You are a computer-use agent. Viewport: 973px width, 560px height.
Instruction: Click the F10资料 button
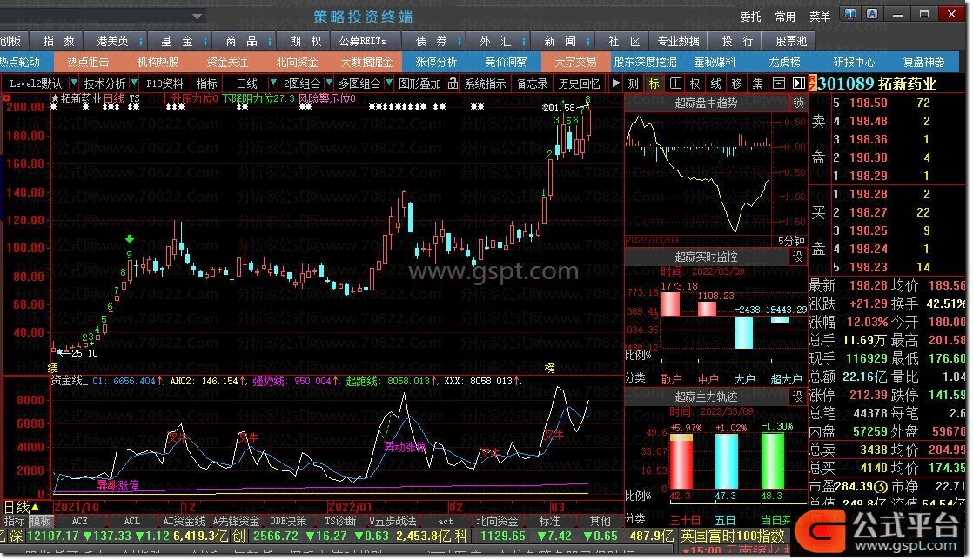pos(164,83)
